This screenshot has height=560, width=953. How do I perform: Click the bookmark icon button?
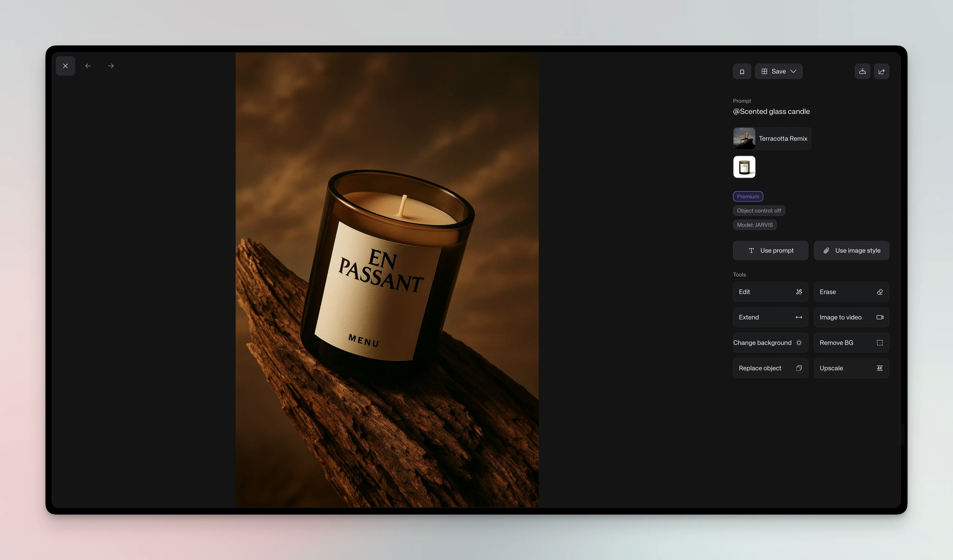[742, 71]
